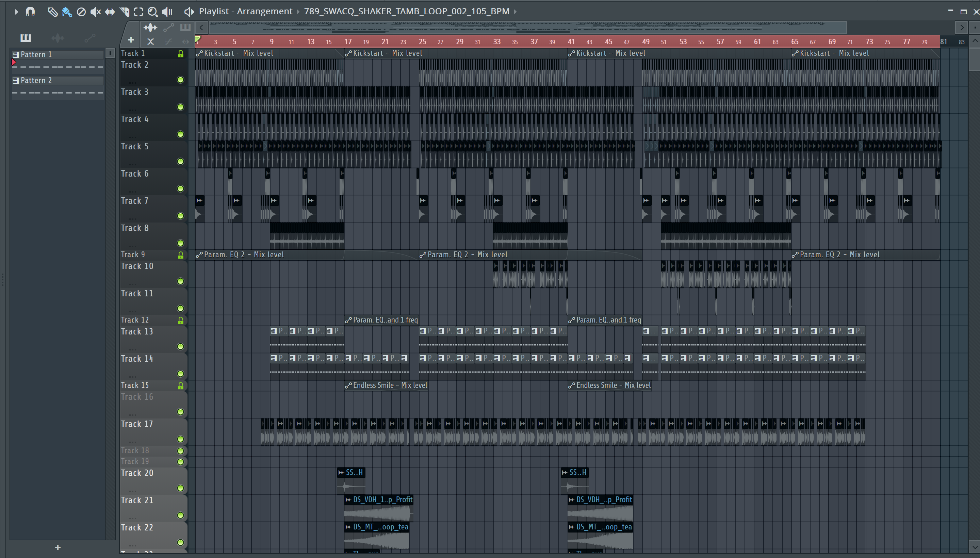The height and width of the screenshot is (558, 980).
Task: Focus pattern clips with piano keys button
Action: pyautogui.click(x=185, y=27)
